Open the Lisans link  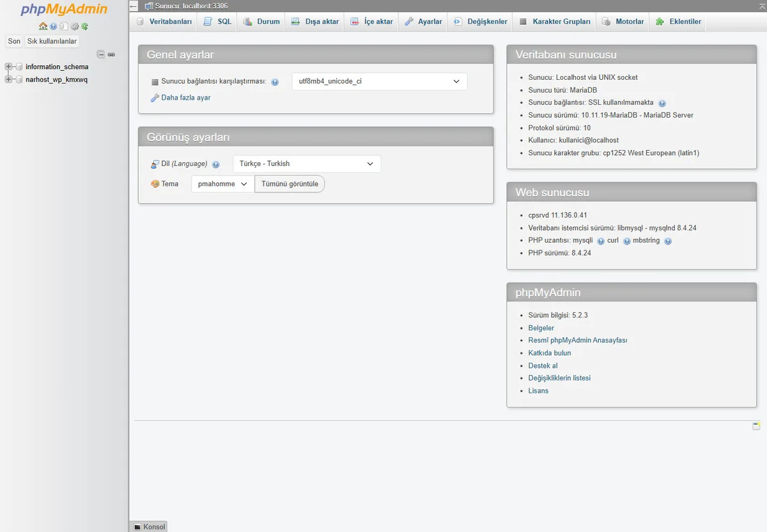coord(538,391)
